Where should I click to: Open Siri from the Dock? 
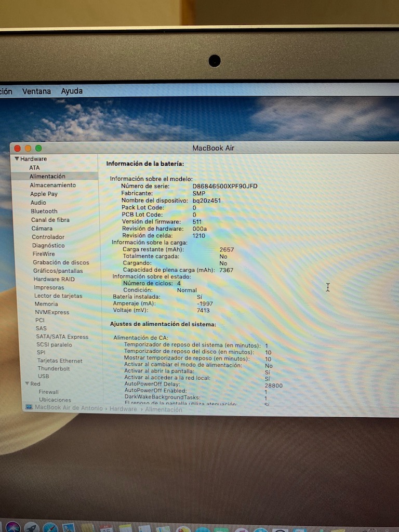click(12, 527)
